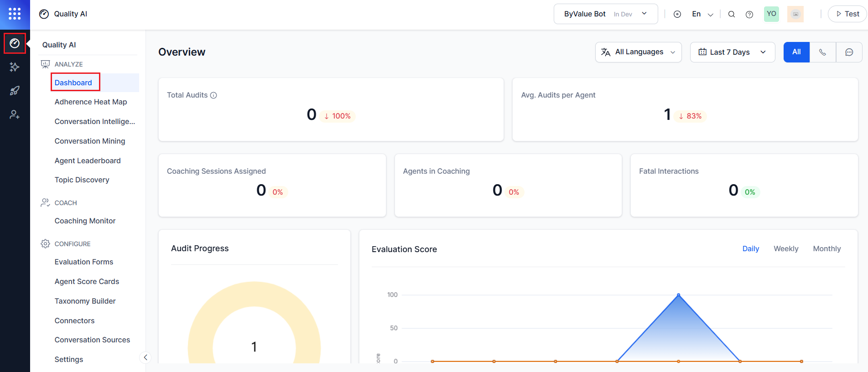Filter by chat bubble icon
868x372 pixels.
(849, 52)
